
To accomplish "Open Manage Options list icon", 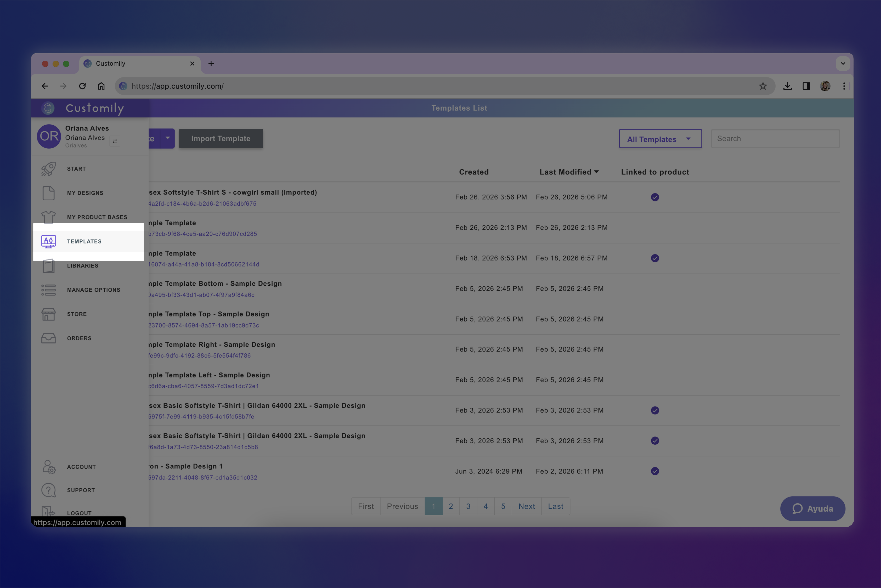I will click(x=48, y=290).
